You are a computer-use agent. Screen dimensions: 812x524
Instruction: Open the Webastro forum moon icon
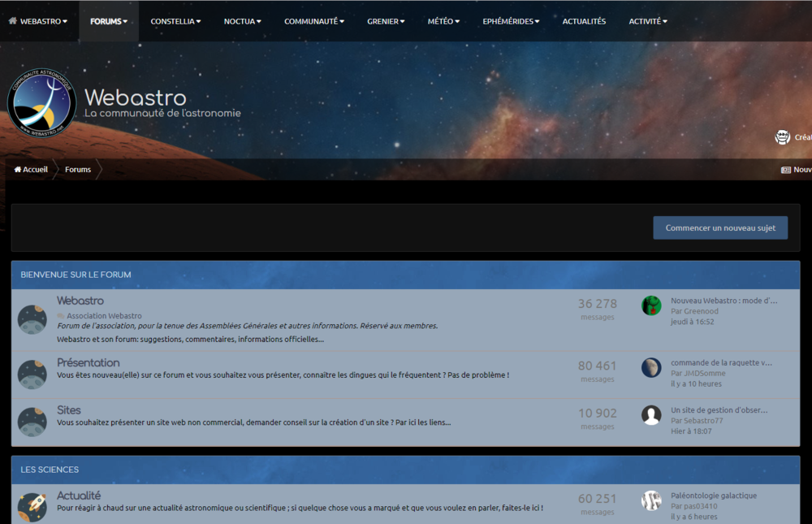[x=32, y=319]
